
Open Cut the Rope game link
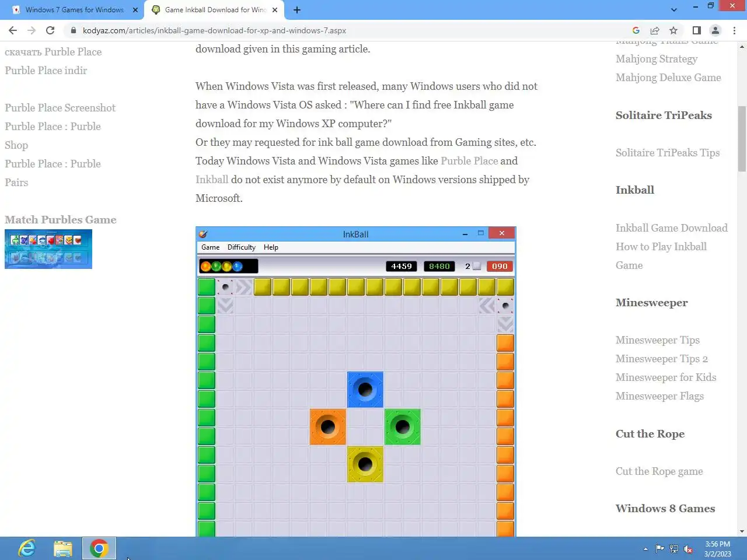[659, 471]
